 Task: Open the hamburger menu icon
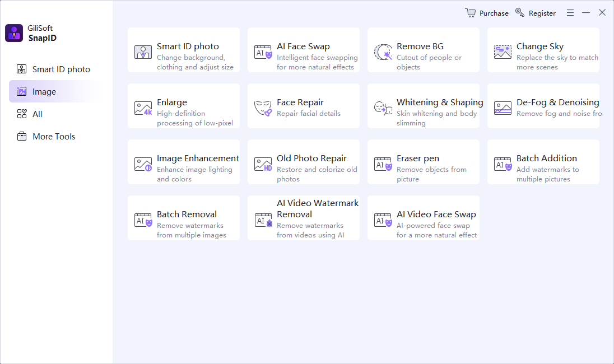coord(570,13)
